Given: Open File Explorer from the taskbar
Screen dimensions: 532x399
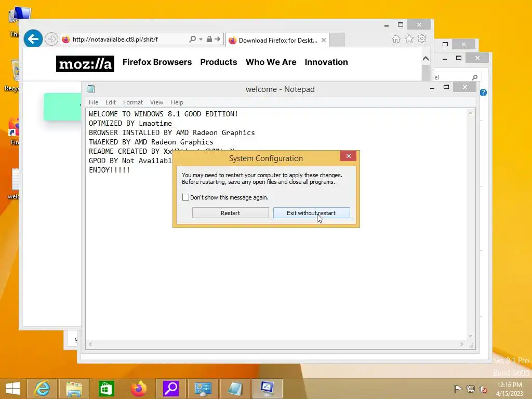Looking at the screenshot, I should coord(74,389).
